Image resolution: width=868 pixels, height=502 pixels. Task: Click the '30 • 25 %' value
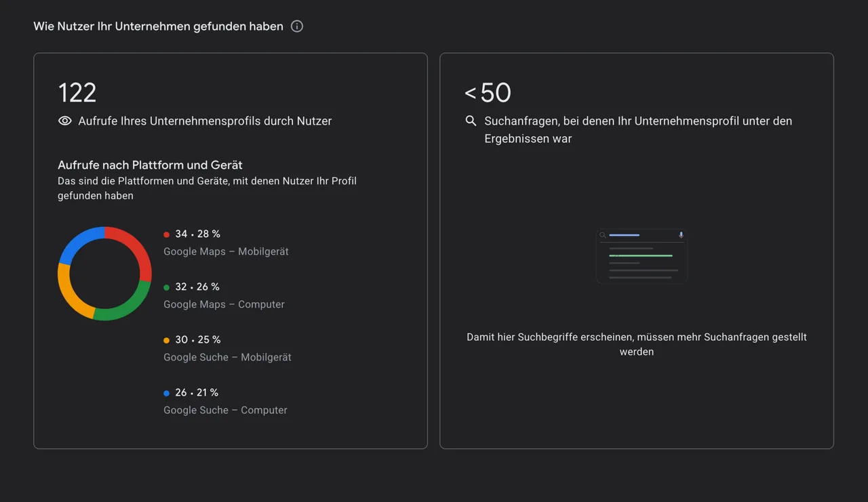pyautogui.click(x=197, y=339)
